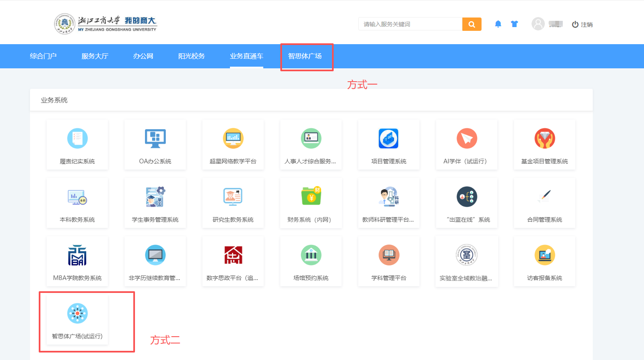Click the service keyword search field
This screenshot has height=360, width=644.
click(x=410, y=24)
